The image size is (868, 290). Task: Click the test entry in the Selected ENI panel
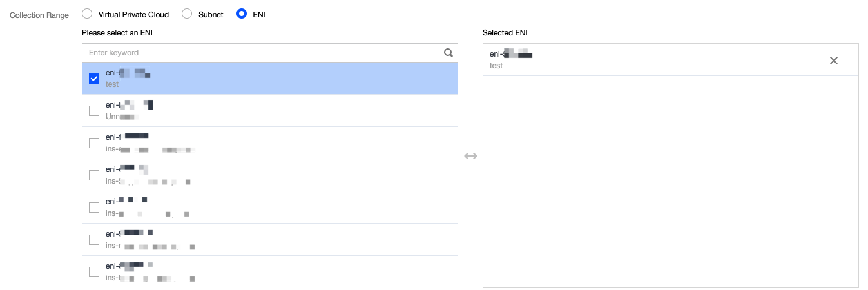510,59
